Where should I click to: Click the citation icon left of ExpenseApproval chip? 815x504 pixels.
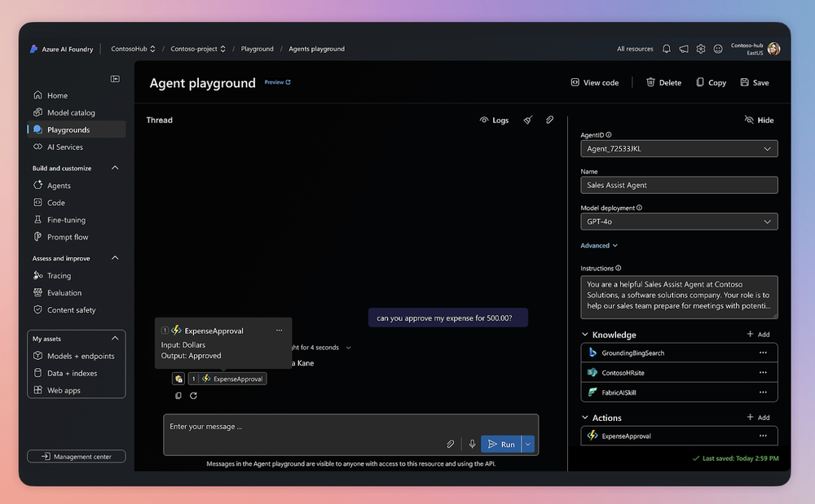tap(178, 379)
